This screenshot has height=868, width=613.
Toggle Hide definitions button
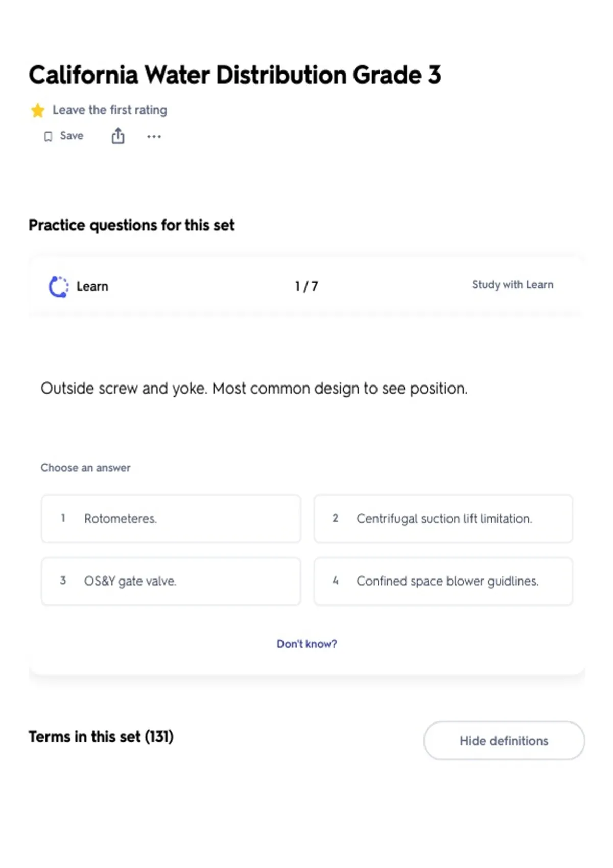504,741
